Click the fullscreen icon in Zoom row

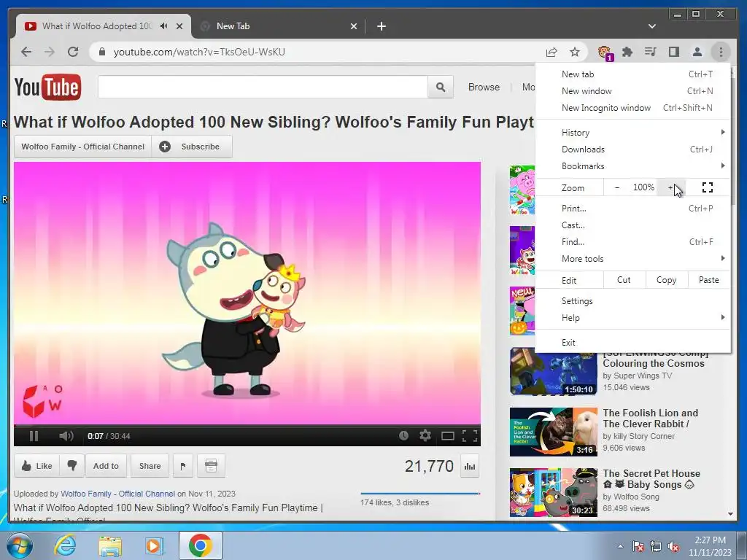pyautogui.click(x=708, y=187)
